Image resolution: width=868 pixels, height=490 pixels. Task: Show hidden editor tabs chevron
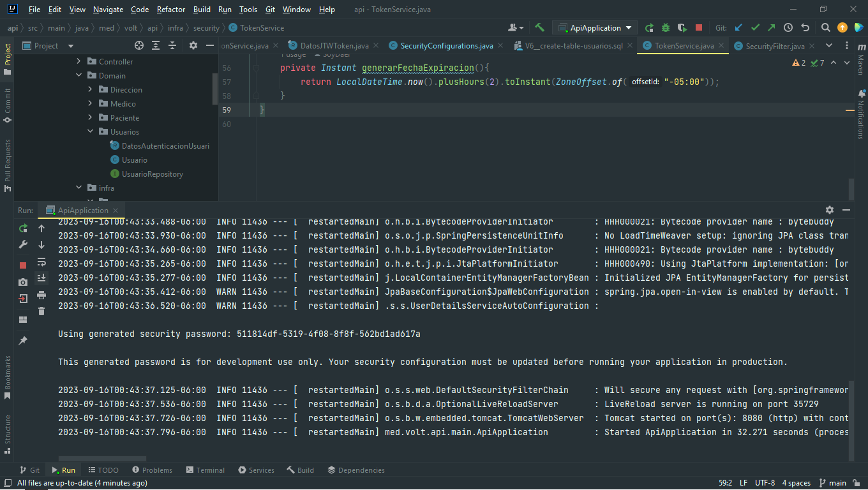click(829, 45)
